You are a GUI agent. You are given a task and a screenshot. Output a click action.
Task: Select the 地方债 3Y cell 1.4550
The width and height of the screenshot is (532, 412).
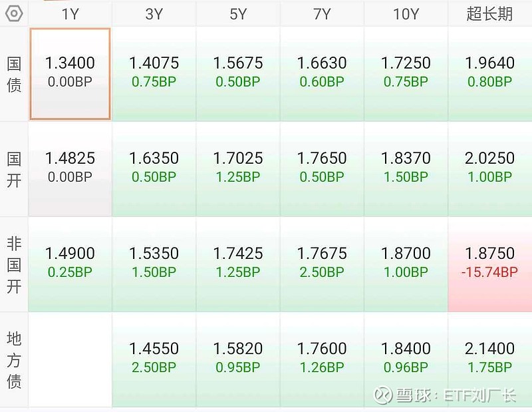(154, 359)
